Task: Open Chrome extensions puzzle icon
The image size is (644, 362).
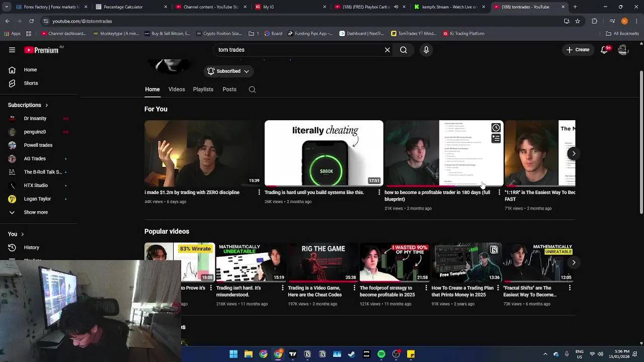Action: pyautogui.click(x=595, y=21)
